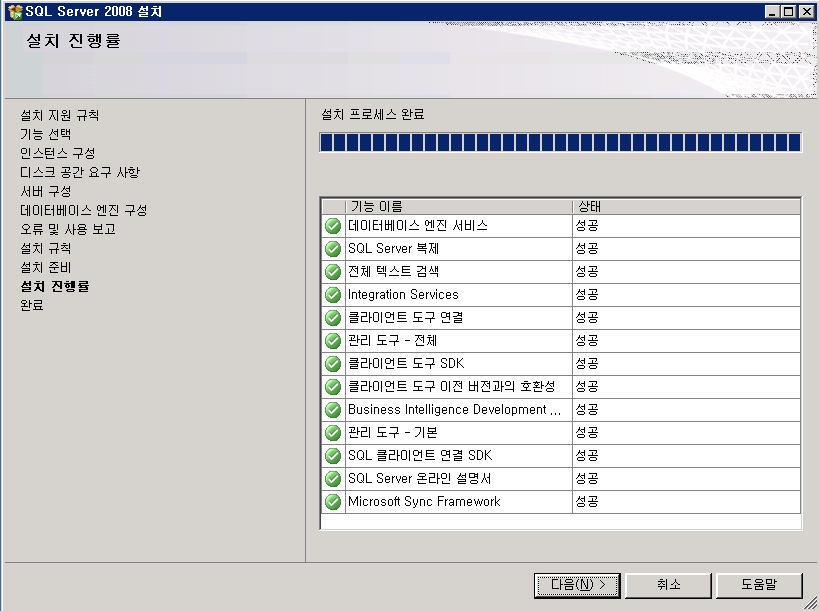Click SQL Server 2008 설치 title bar icon
This screenshot has width=819, height=611.
pyautogui.click(x=16, y=11)
